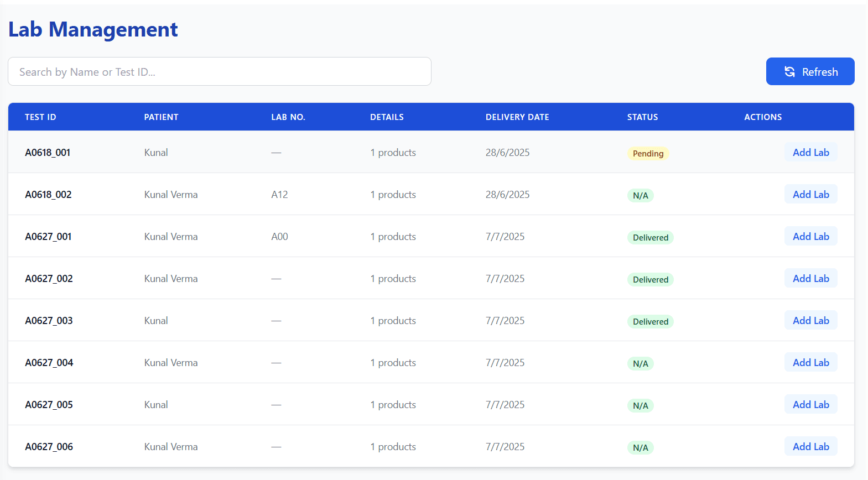868x480 pixels.
Task: Click lab number A12
Action: click(279, 195)
